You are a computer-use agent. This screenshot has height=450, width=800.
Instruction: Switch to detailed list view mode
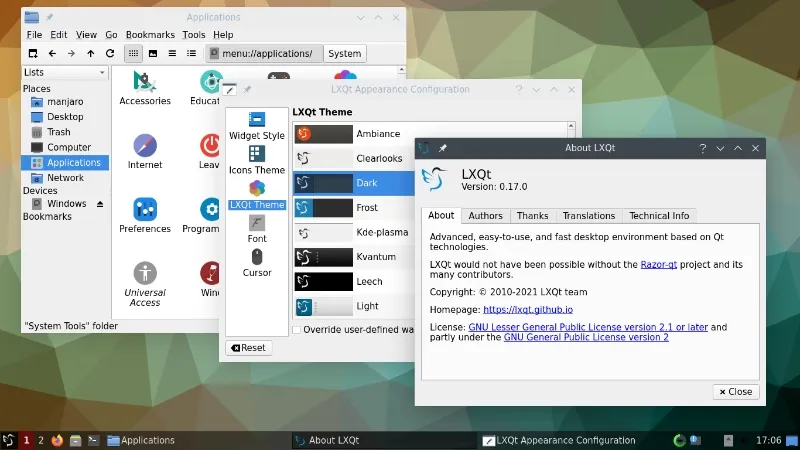tap(191, 53)
